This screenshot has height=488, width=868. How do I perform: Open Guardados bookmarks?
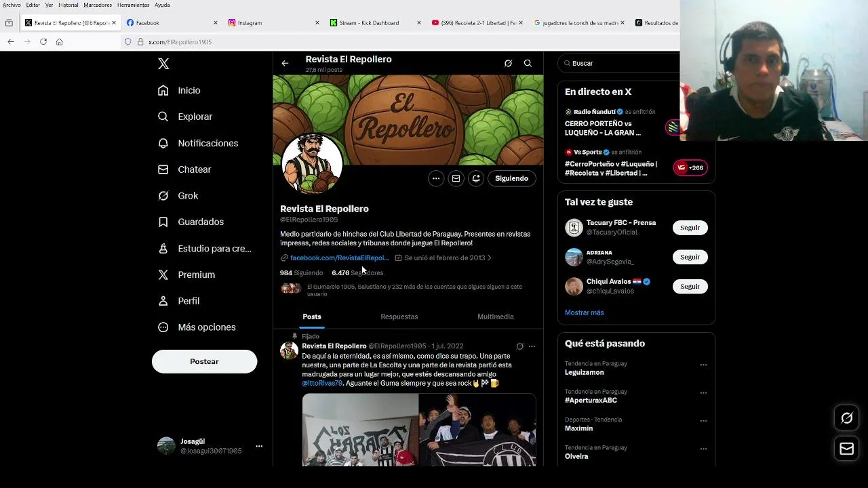(191, 222)
